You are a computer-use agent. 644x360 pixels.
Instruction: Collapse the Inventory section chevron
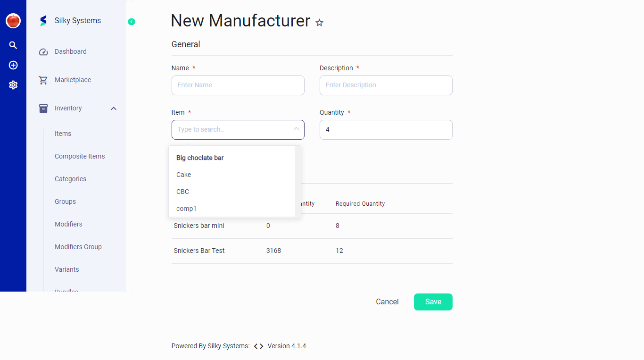(113, 108)
